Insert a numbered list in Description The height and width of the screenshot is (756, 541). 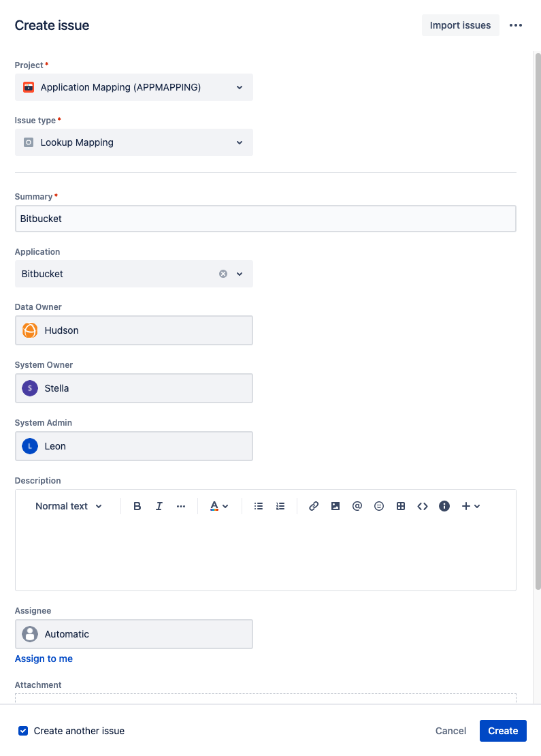click(280, 506)
